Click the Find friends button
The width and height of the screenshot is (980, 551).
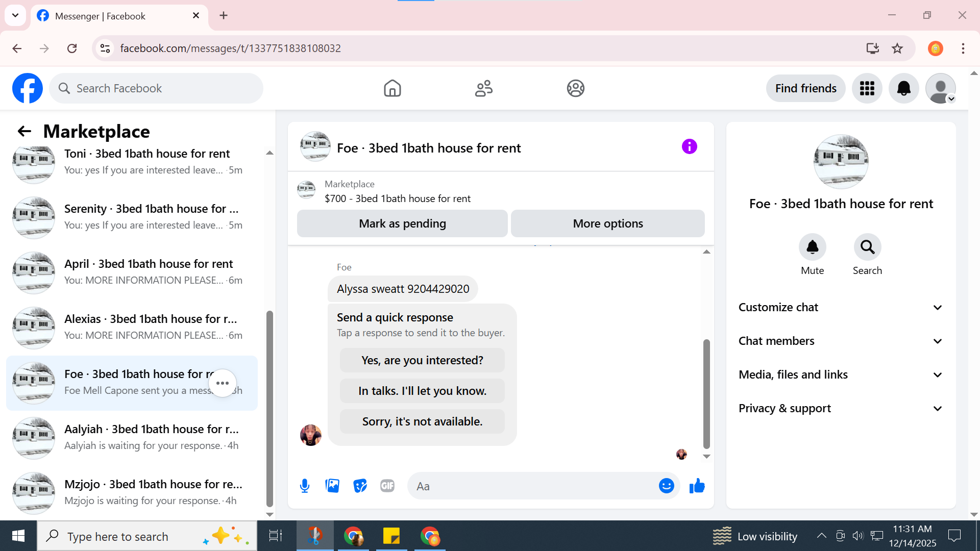(805, 88)
